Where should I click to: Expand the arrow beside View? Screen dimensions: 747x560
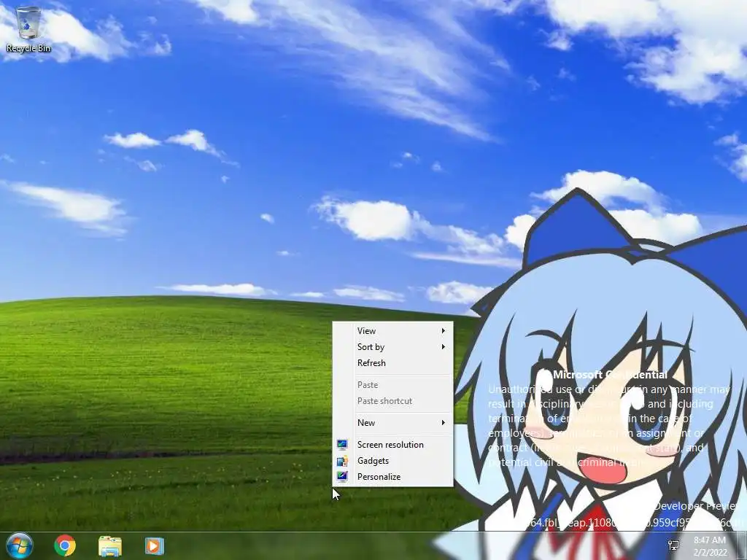(443, 331)
